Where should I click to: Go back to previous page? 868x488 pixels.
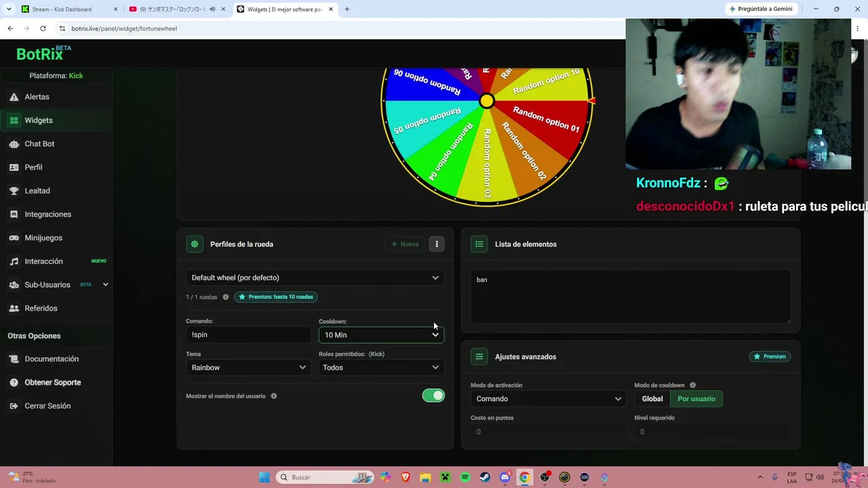coord(10,28)
